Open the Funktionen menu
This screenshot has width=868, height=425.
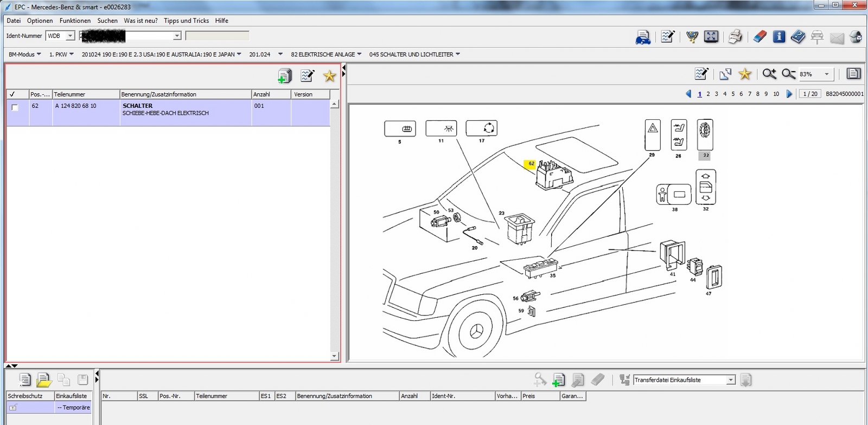[x=75, y=21]
